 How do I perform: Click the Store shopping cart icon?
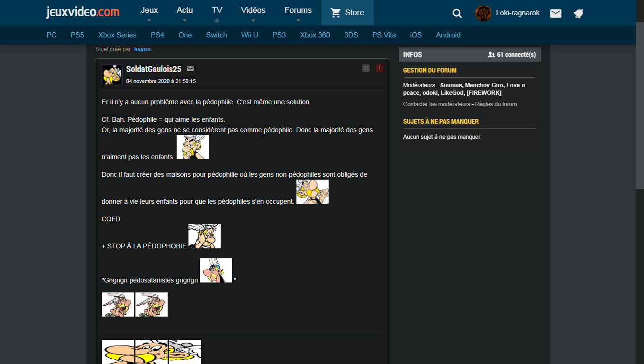click(336, 13)
